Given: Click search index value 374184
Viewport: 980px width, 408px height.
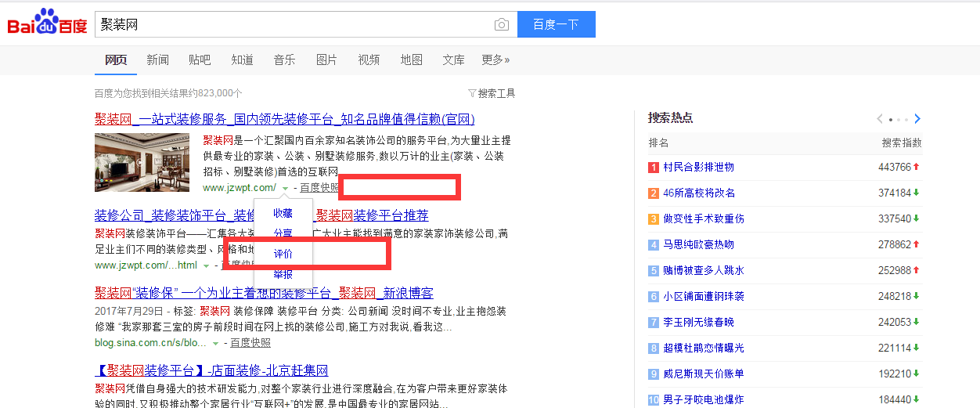Looking at the screenshot, I should pos(895,193).
